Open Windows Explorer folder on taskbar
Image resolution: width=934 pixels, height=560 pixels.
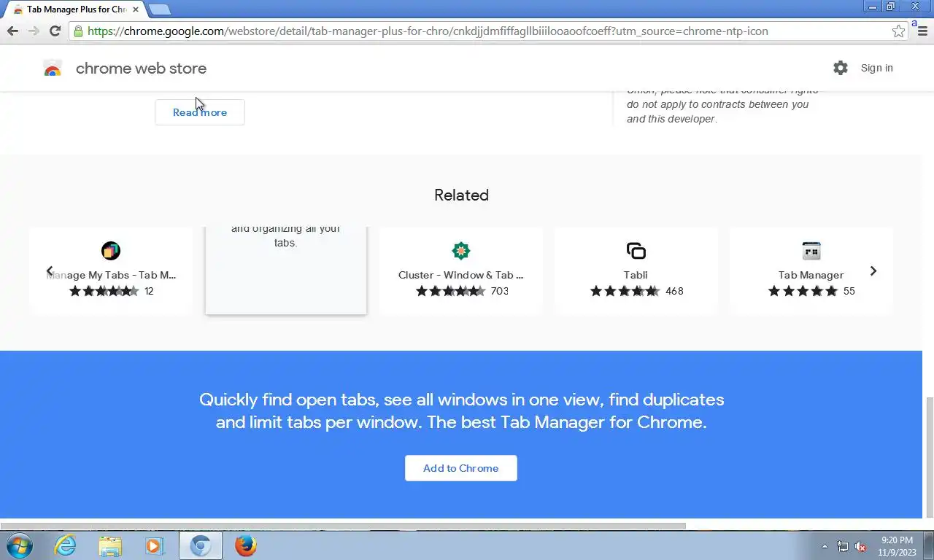click(x=110, y=545)
